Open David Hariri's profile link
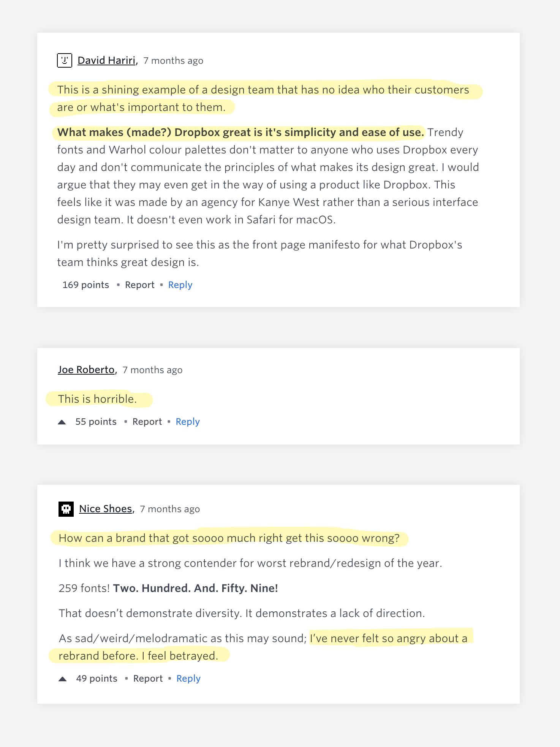560x747 pixels. pos(106,60)
